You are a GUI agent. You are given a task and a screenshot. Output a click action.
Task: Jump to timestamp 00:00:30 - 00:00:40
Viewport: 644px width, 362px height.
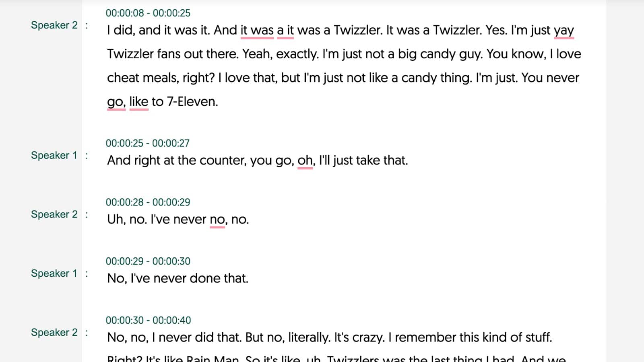click(x=148, y=320)
